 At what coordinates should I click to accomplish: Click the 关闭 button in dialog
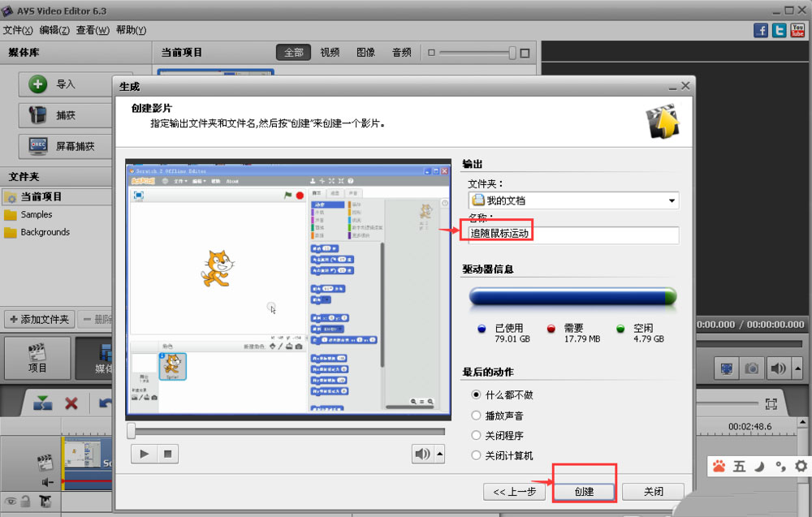pyautogui.click(x=654, y=492)
